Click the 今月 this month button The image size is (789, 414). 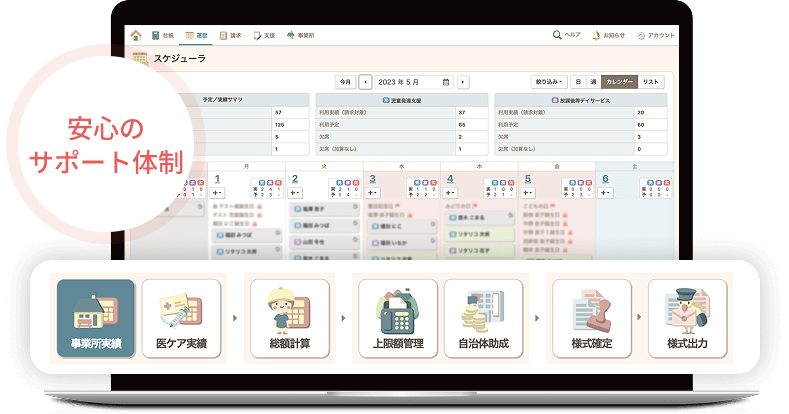[345, 82]
